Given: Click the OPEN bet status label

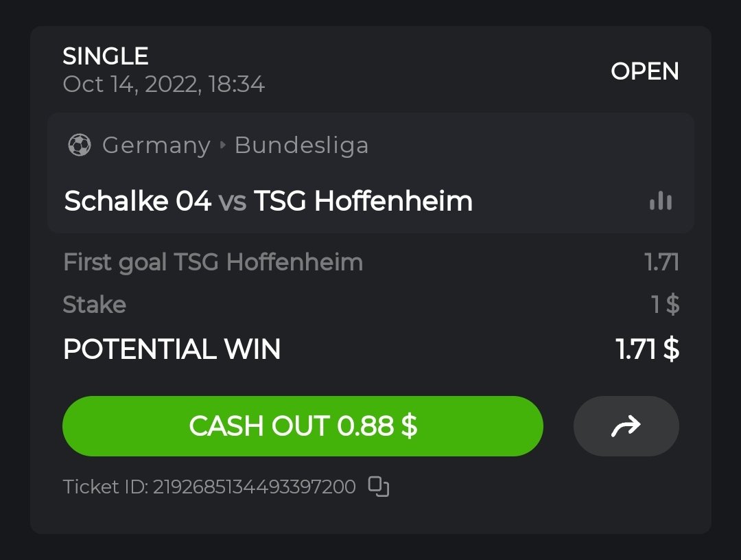Looking at the screenshot, I should click(x=644, y=71).
